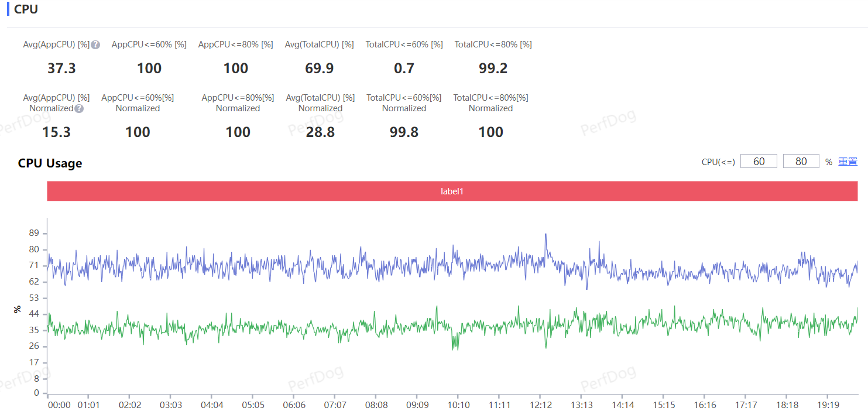Click the 19:19 time mark on x-axis
The height and width of the screenshot is (411, 868).
828,405
